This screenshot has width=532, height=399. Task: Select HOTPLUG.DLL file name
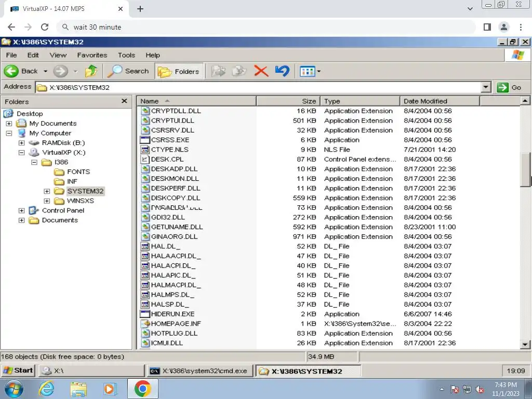coord(174,333)
